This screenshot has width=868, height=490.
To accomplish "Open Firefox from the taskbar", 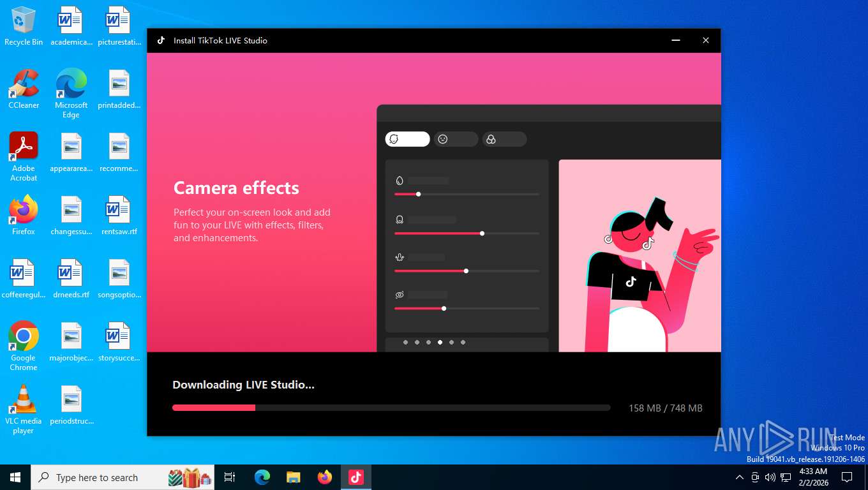I will point(325,477).
